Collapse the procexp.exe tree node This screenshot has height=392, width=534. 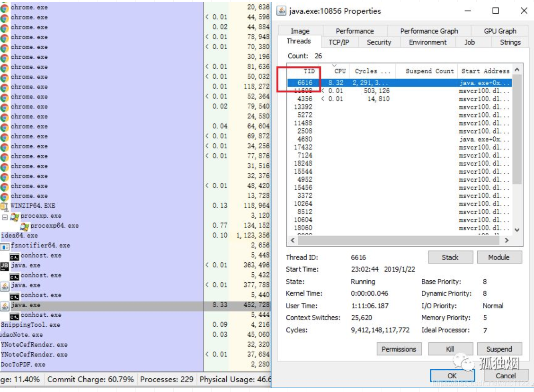tap(5, 217)
